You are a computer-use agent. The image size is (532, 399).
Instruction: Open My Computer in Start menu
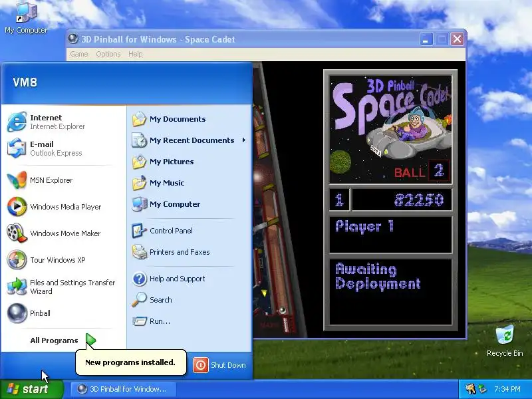point(190,204)
